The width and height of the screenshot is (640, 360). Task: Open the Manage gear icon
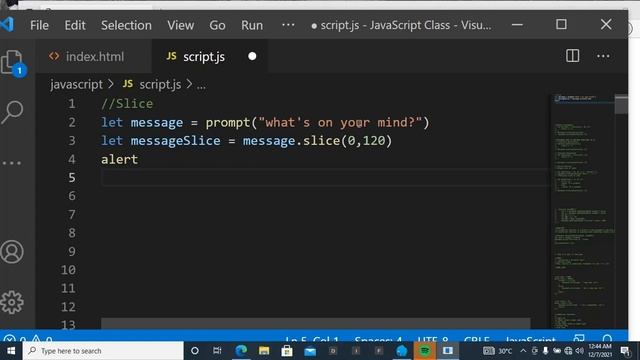(x=12, y=302)
